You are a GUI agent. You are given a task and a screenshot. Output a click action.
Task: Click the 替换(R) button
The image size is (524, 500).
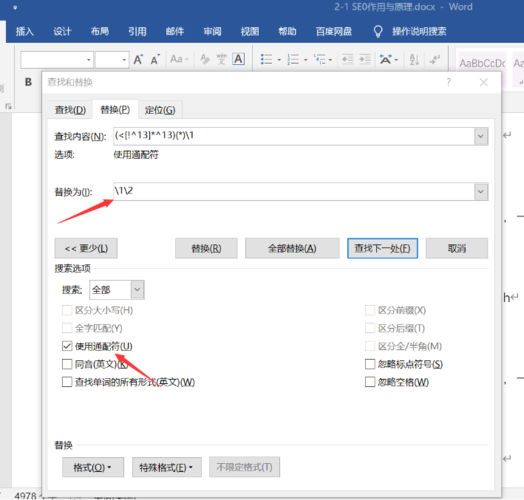point(206,248)
